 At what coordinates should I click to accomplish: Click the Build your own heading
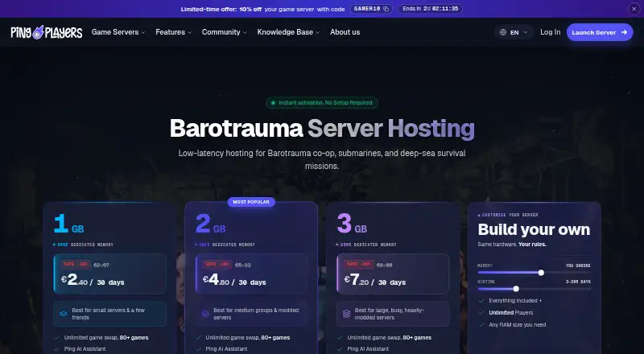click(x=534, y=229)
